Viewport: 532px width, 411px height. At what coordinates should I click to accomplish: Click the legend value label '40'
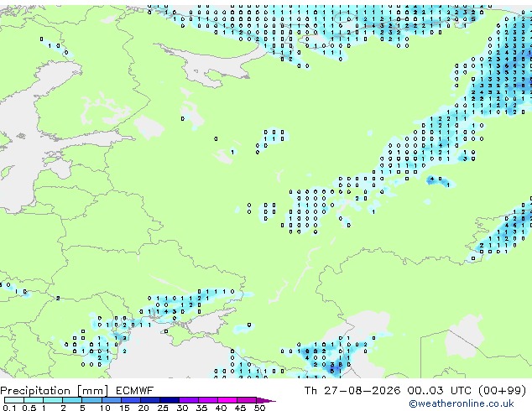point(222,408)
